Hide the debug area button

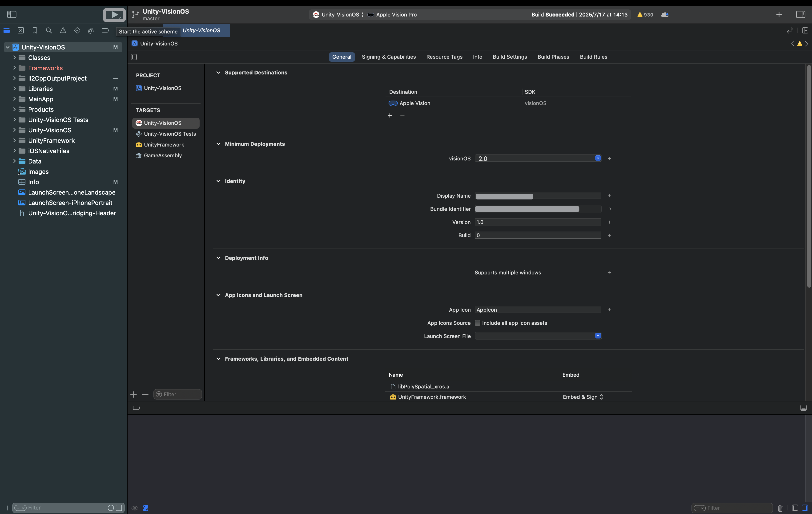coord(804,408)
